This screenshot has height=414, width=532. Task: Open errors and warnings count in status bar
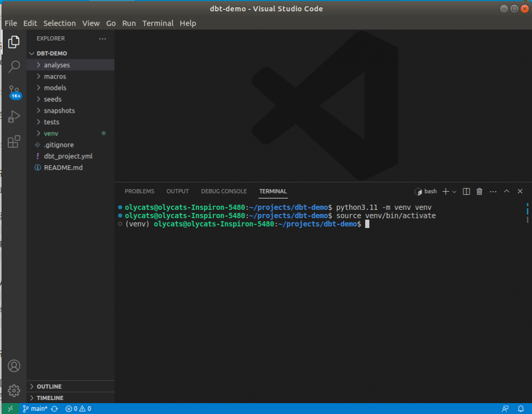click(78, 409)
